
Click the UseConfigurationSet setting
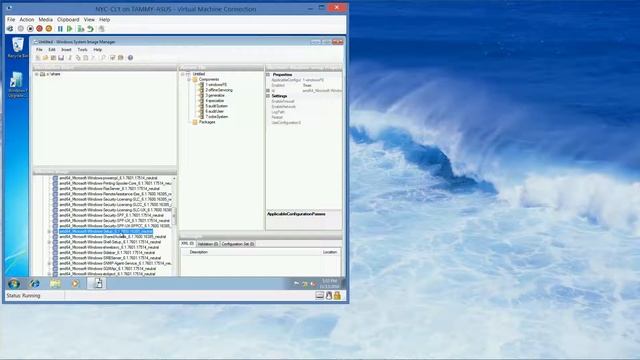(x=286, y=122)
